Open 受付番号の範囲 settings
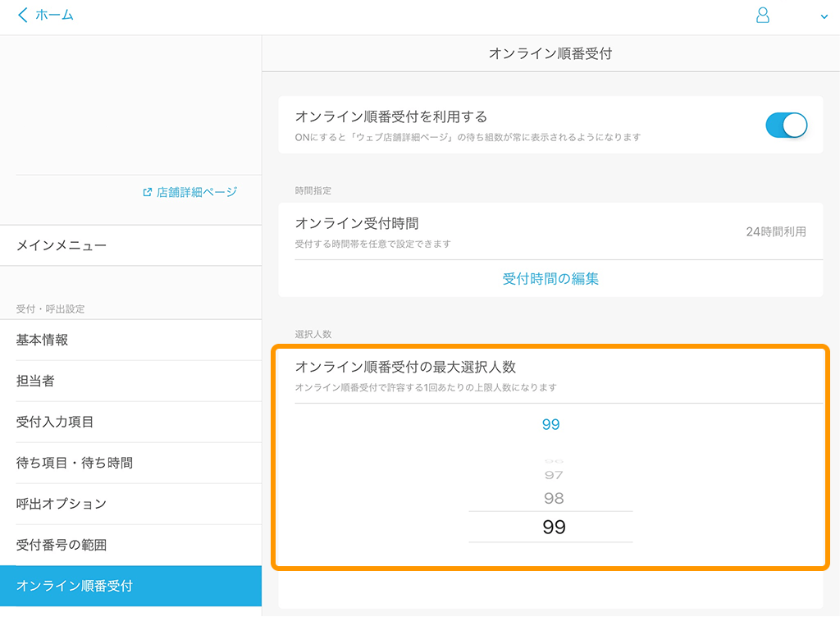The image size is (840, 617). 130,546
